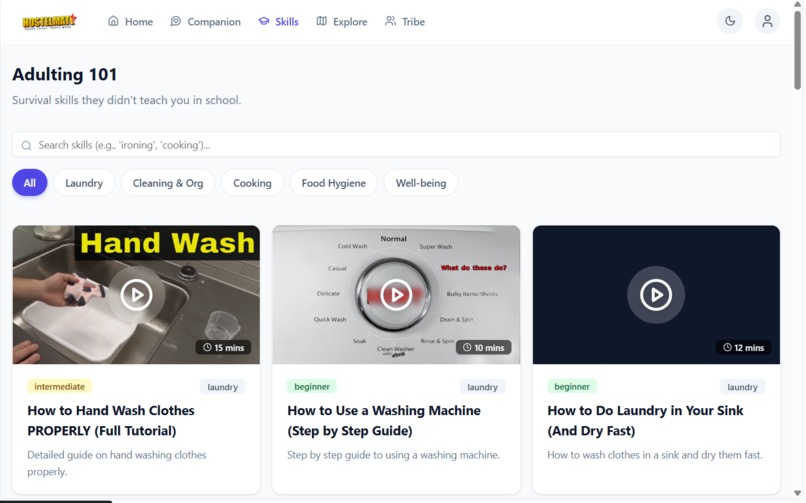The image size is (806, 503).
Task: Click the Tribe people icon
Action: click(391, 21)
